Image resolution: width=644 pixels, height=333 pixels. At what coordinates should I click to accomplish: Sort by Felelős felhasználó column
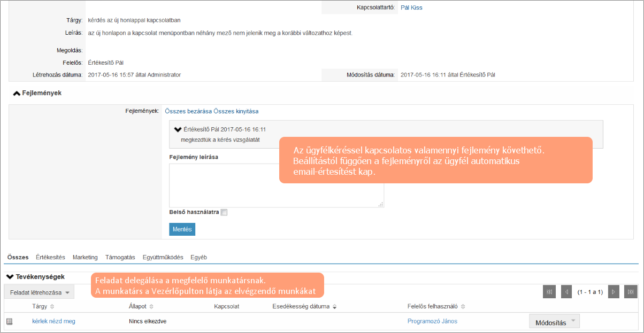(x=462, y=307)
